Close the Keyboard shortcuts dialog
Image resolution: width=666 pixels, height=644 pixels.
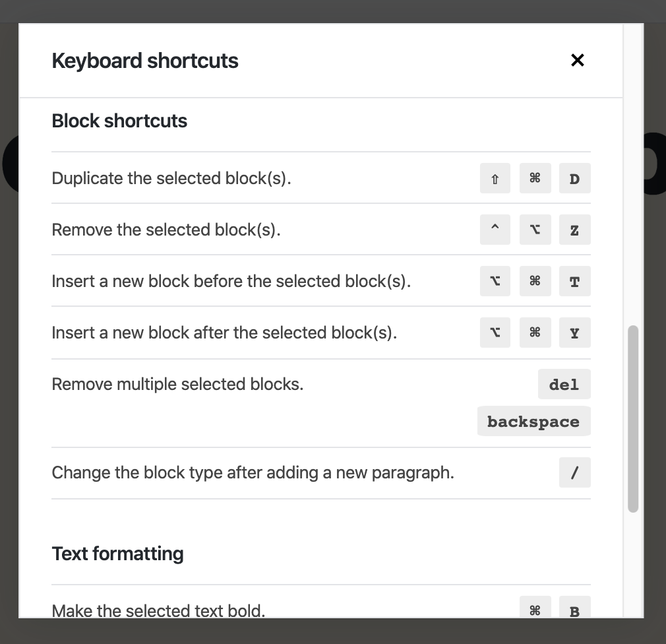point(577,60)
